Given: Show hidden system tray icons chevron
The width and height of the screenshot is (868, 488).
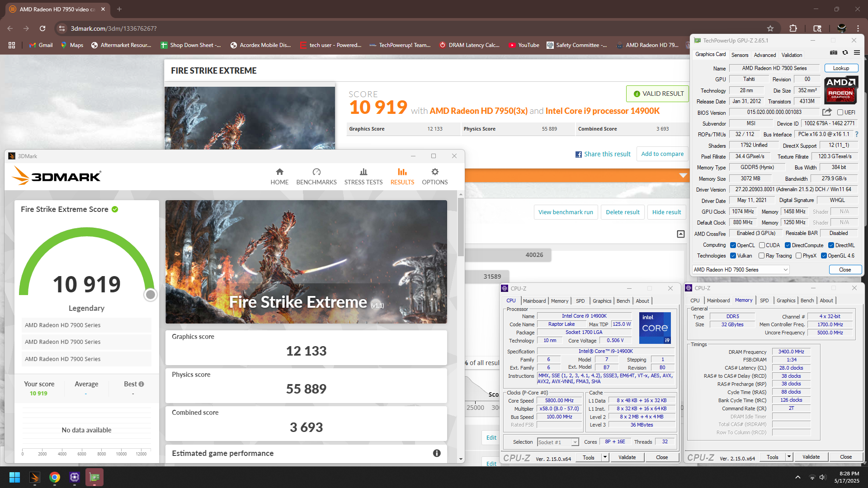Looking at the screenshot, I should click(x=798, y=477).
